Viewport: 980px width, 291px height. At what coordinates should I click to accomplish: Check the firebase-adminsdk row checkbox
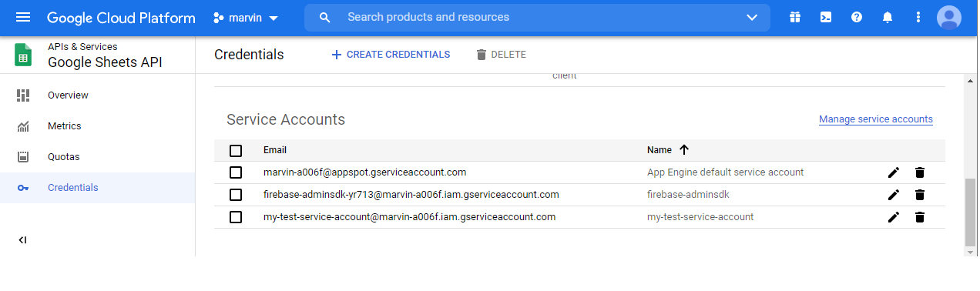[236, 195]
